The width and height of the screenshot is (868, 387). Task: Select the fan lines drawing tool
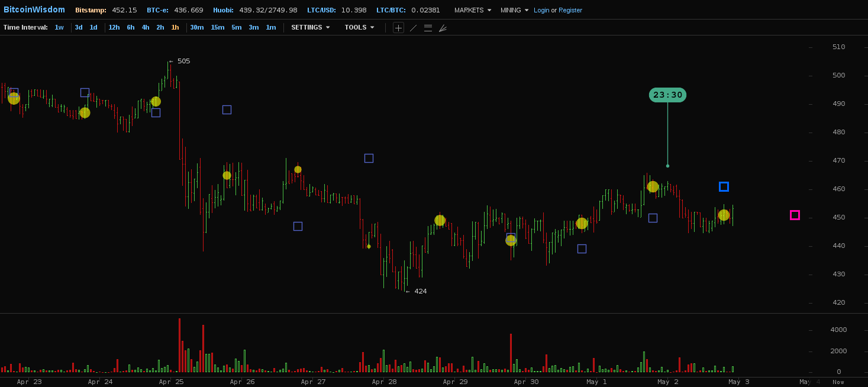pos(443,28)
